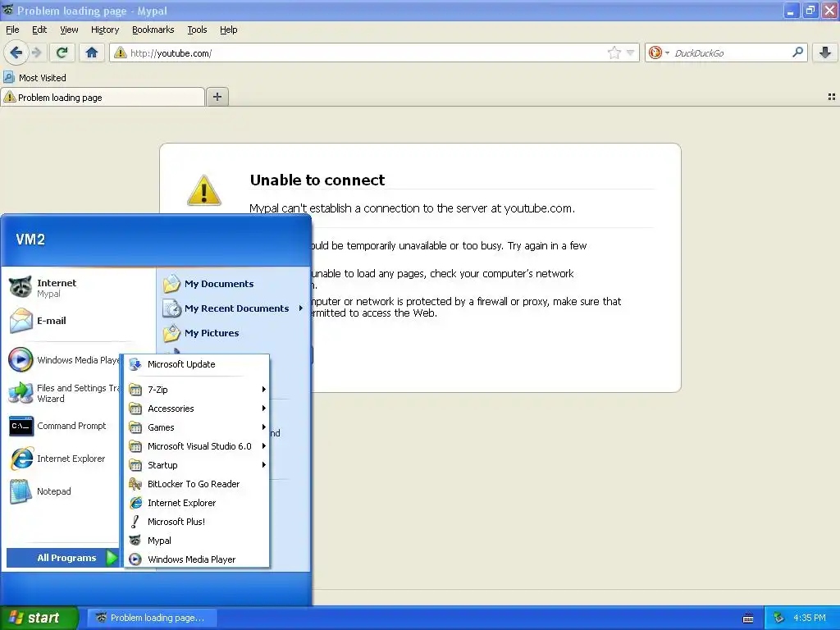Screen dimensions: 840x630
Task: Open the Downloads arrow button
Action: (825, 52)
